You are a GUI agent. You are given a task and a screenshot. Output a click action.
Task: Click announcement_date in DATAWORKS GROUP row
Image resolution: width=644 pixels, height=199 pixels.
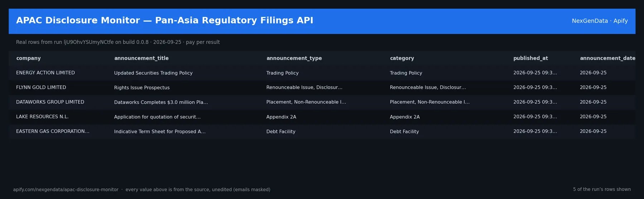click(593, 102)
